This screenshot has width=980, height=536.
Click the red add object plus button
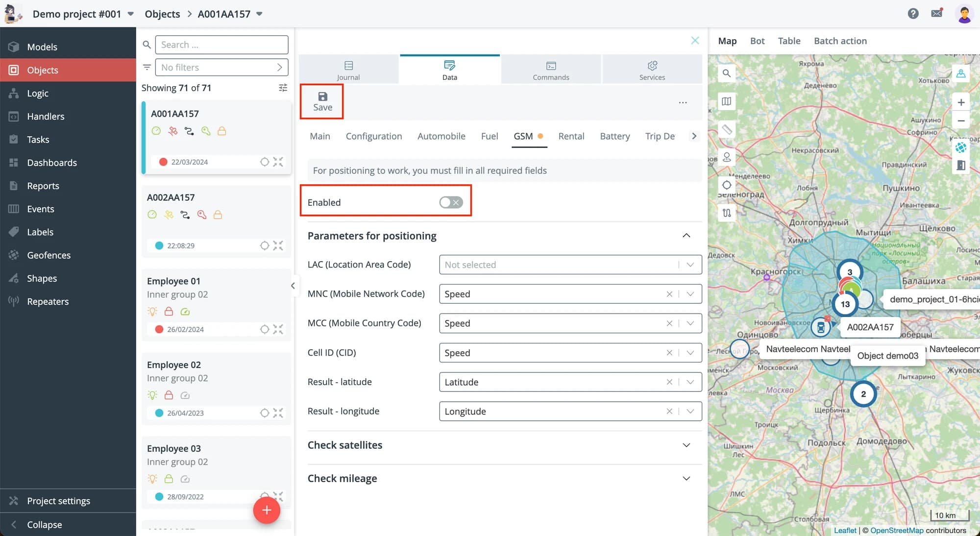tap(267, 510)
